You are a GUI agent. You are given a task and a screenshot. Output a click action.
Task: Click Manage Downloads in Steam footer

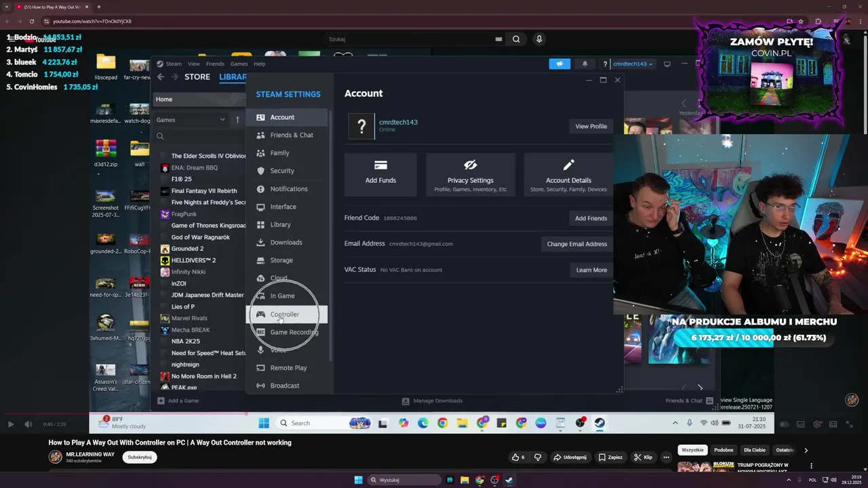tap(432, 401)
